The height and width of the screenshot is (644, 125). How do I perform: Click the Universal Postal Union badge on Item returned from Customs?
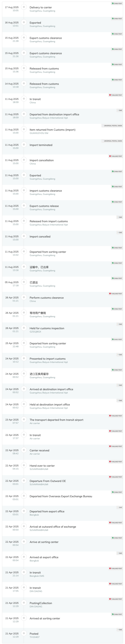tap(112, 126)
